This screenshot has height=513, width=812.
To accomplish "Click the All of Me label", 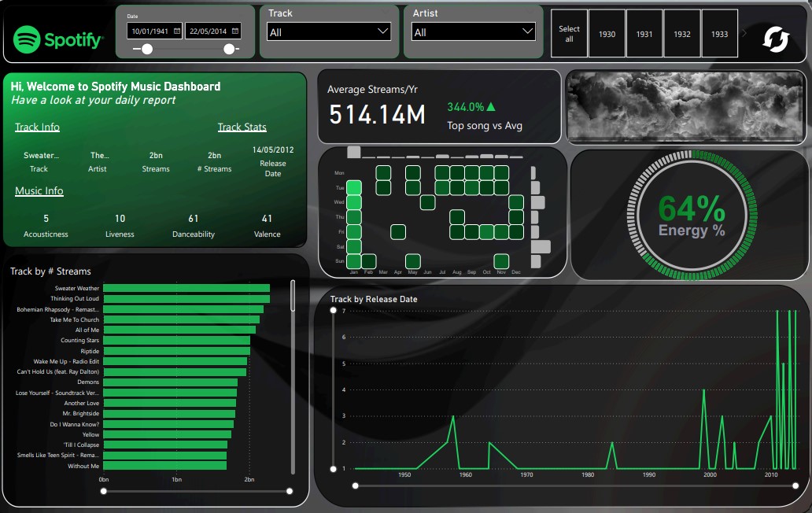I will (x=87, y=330).
